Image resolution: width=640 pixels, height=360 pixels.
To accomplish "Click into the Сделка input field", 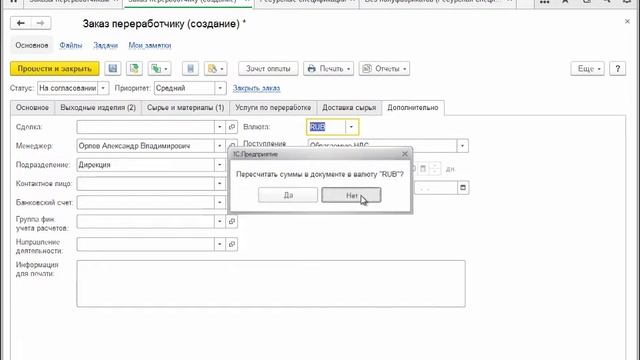I will (145, 127).
